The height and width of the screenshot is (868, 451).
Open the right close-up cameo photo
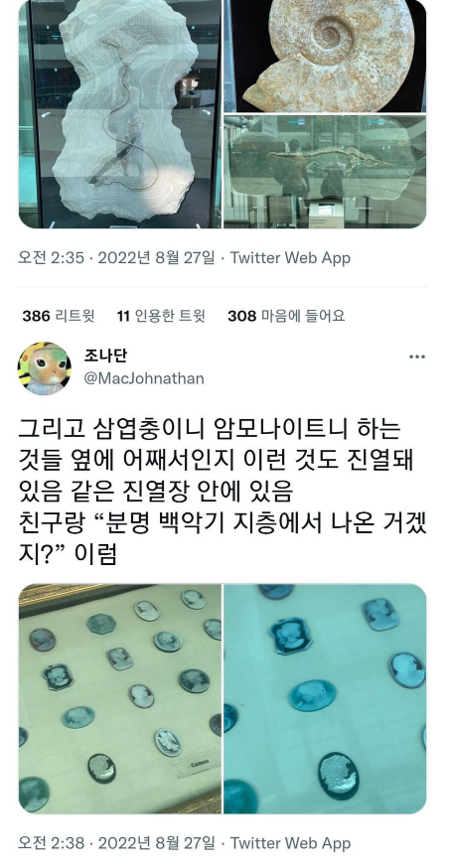325,698
